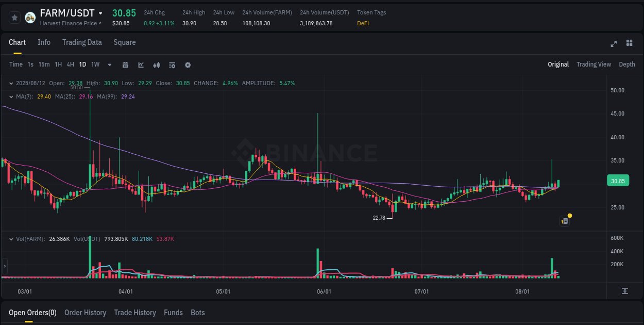Viewport: 644px width, 325px height.
Task: Expand chart to fullscreen with arrows icon
Action: [613, 44]
